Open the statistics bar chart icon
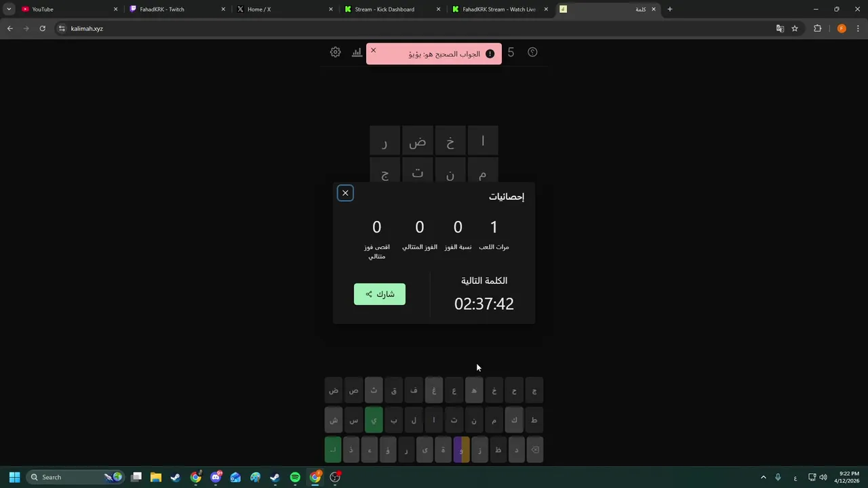Viewport: 868px width, 488px height. (x=357, y=52)
